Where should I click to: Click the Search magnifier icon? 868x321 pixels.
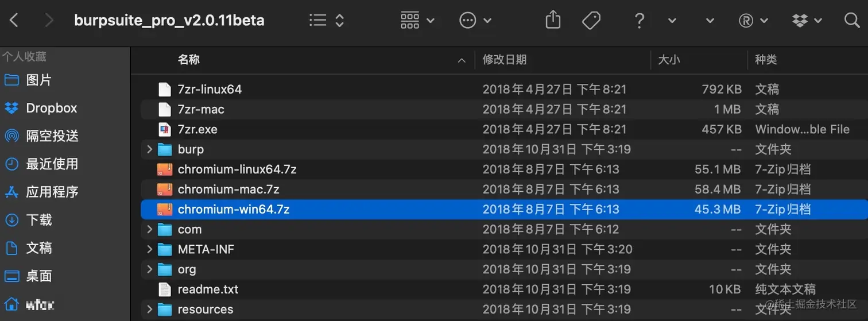click(852, 21)
